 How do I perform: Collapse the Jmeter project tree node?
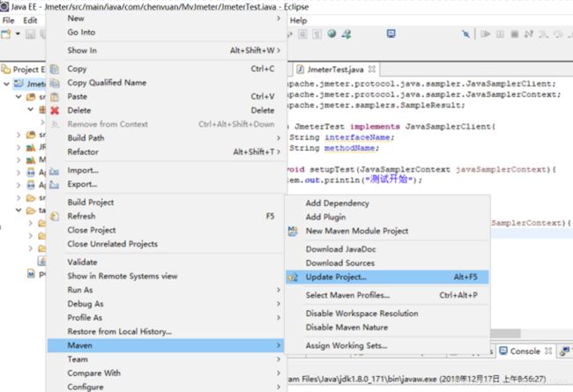6,84
